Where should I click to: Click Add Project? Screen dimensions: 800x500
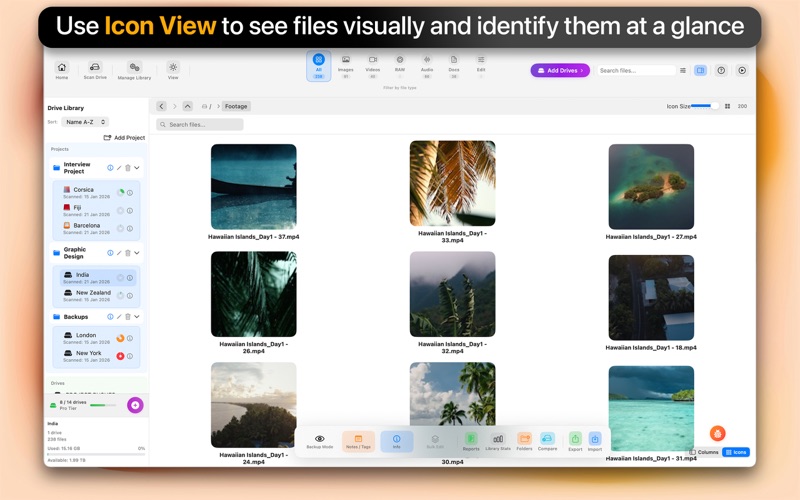click(124, 137)
